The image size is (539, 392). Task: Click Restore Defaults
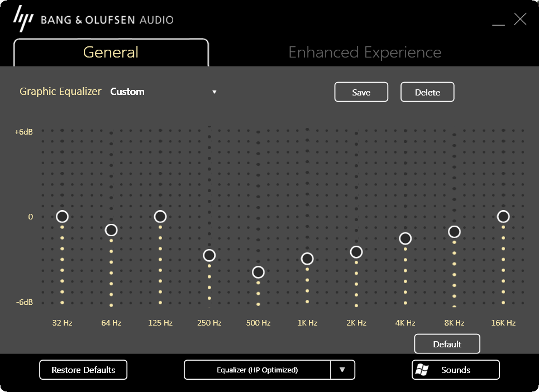(83, 370)
